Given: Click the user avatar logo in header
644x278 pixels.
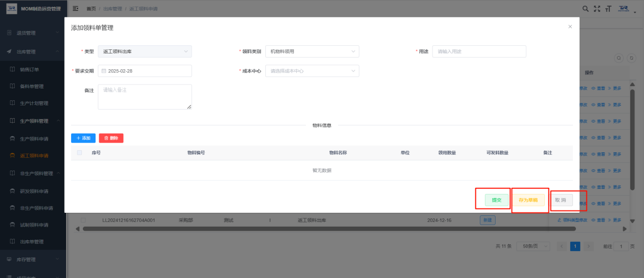Looking at the screenshot, I should pyautogui.click(x=624, y=9).
